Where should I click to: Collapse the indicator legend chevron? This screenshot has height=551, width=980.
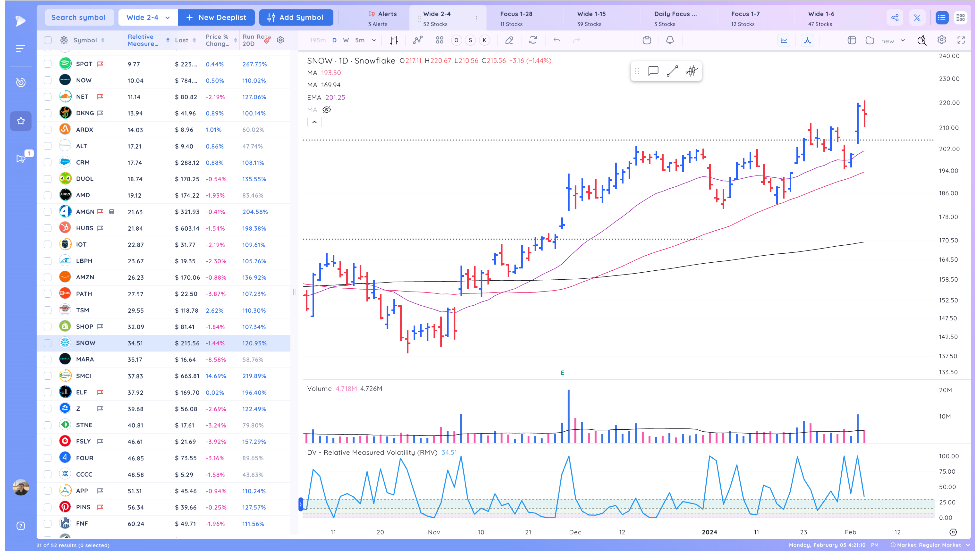[314, 122]
